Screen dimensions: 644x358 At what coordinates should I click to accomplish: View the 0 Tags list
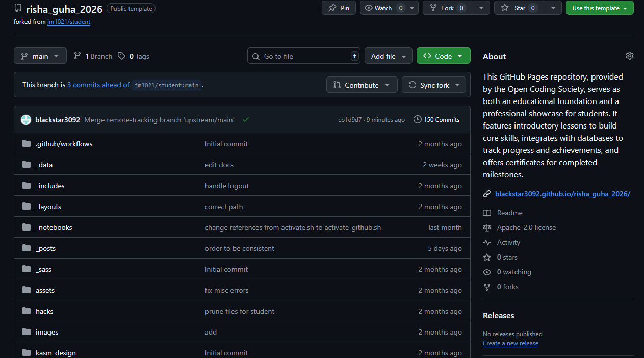click(x=134, y=56)
